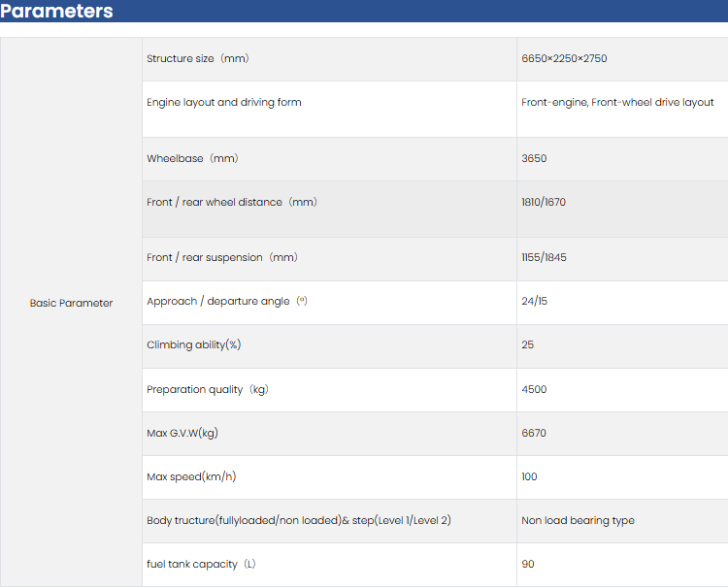Select Engine layout and driving form row
Screen dimensions: 728x588
224,102
